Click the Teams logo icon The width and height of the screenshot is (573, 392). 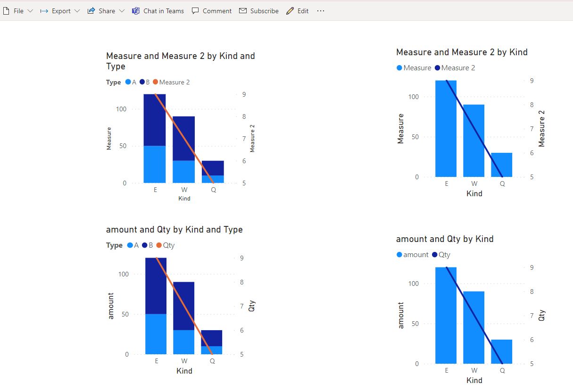[x=136, y=11]
